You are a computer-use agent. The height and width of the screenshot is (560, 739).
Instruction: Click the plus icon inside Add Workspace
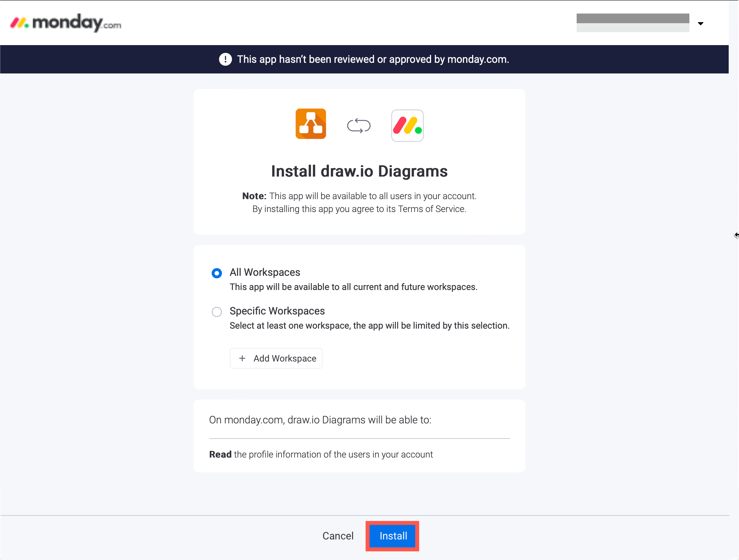pos(242,358)
